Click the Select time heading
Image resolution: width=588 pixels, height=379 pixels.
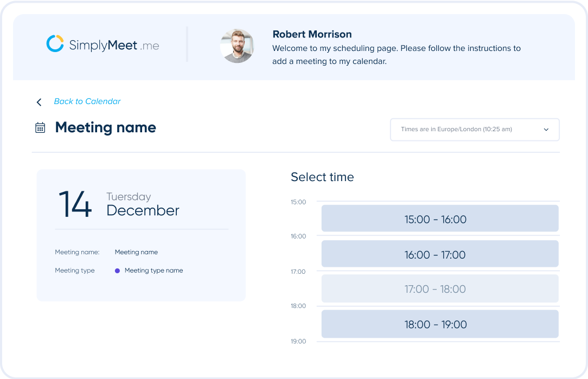[322, 177]
